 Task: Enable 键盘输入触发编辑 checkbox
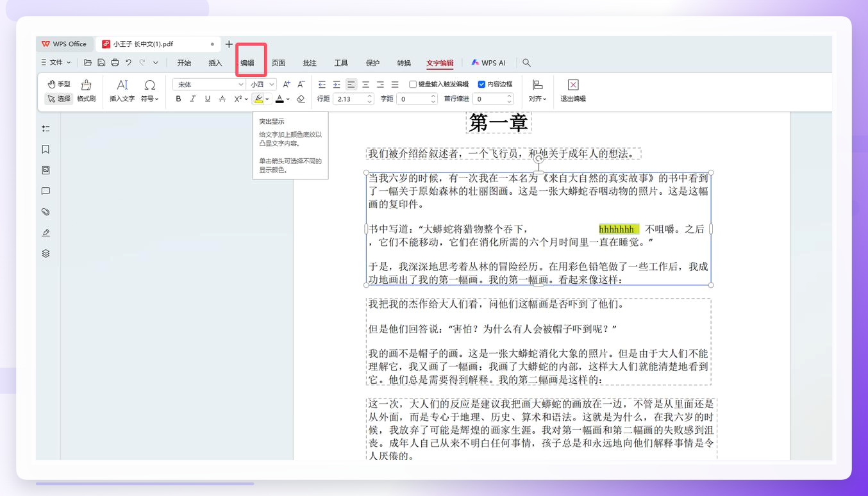[x=413, y=84]
